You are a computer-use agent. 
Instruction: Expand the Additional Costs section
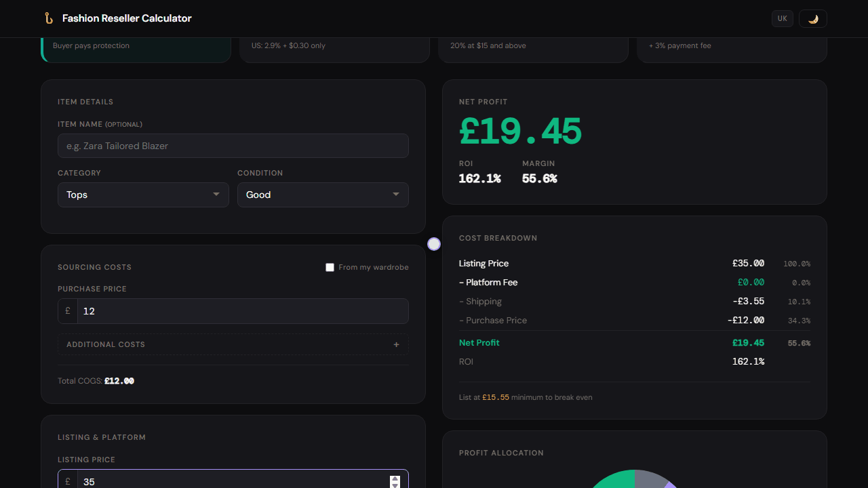(x=233, y=344)
